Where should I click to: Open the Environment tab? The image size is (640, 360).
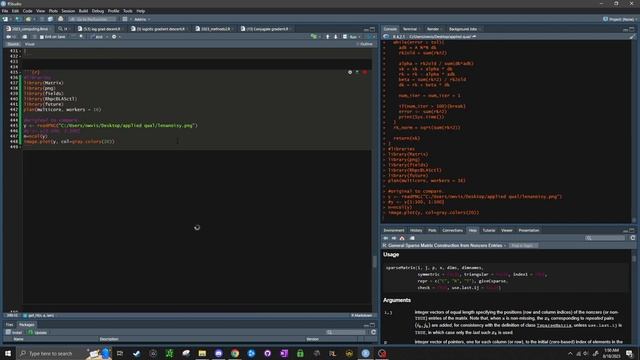click(393, 230)
